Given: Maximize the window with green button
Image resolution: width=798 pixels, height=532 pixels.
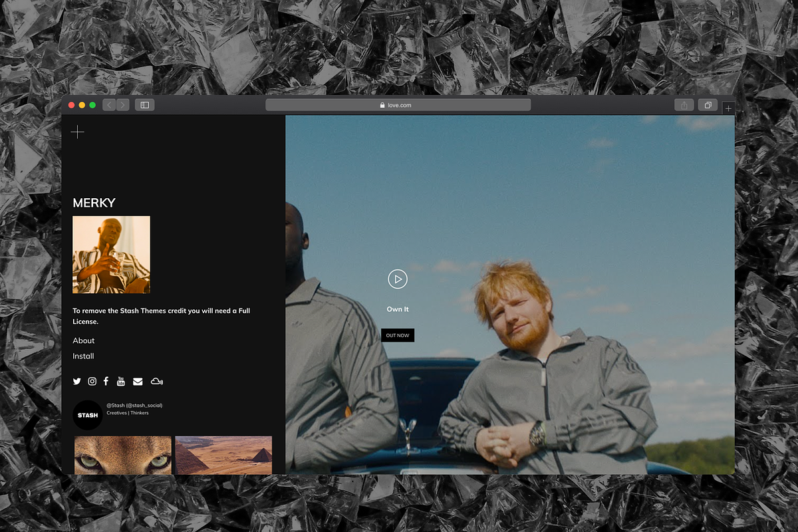Looking at the screenshot, I should pos(93,105).
